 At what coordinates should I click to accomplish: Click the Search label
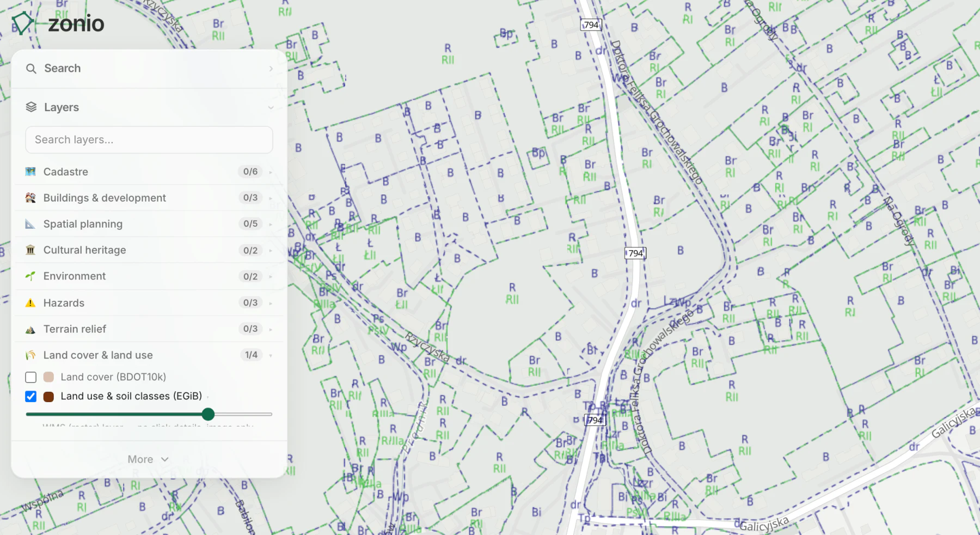pyautogui.click(x=62, y=69)
